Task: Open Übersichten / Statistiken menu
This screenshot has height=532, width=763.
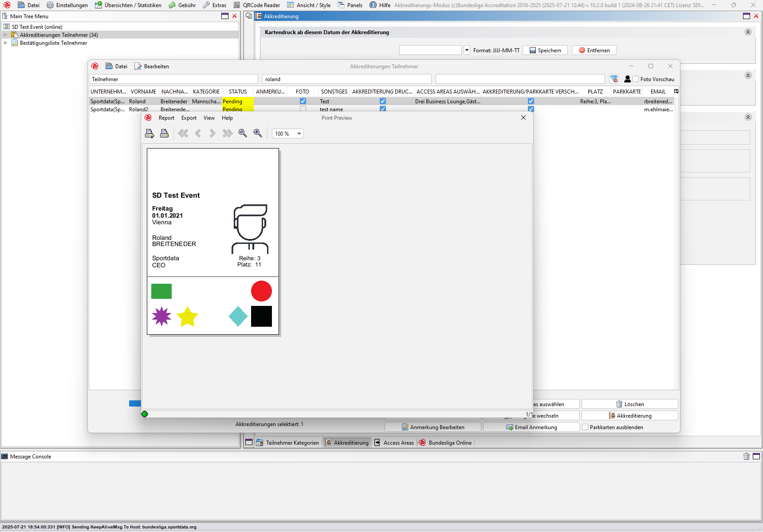Action: point(128,5)
